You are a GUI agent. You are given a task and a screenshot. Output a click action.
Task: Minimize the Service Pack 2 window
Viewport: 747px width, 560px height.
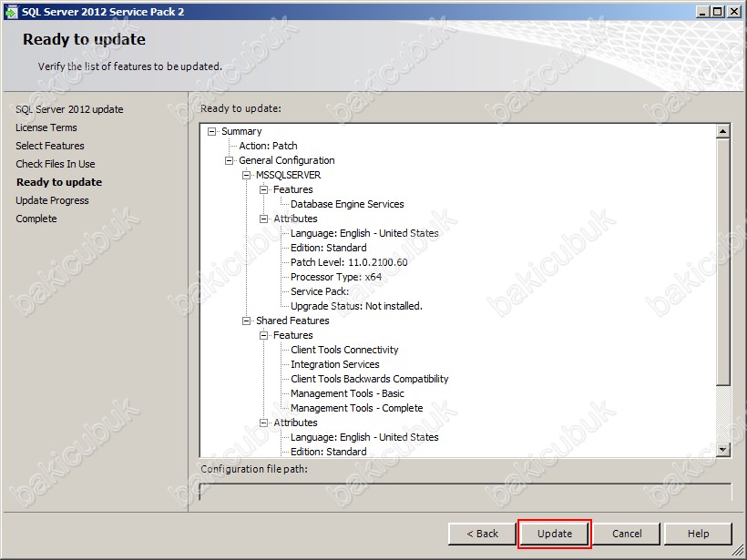tap(701, 12)
